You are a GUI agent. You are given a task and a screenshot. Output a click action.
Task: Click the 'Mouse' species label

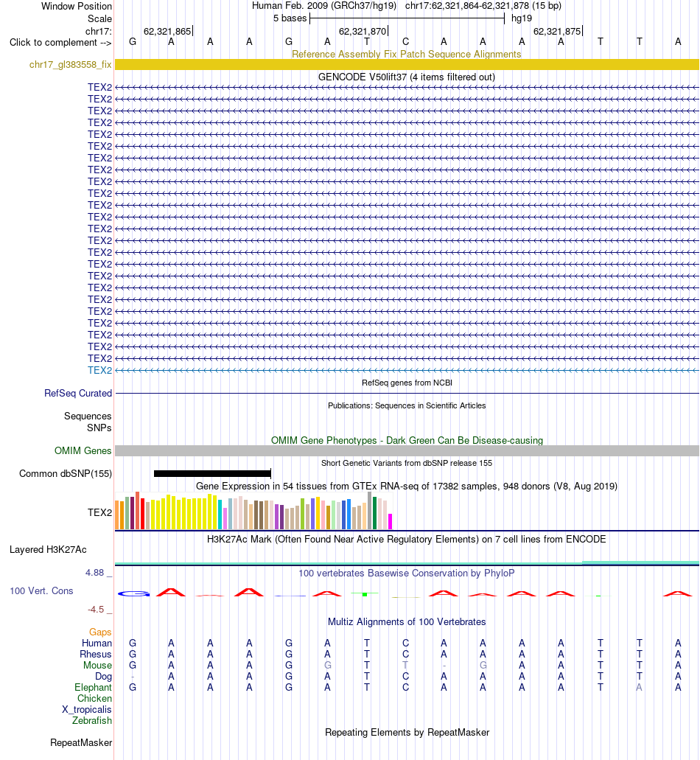[x=97, y=666]
